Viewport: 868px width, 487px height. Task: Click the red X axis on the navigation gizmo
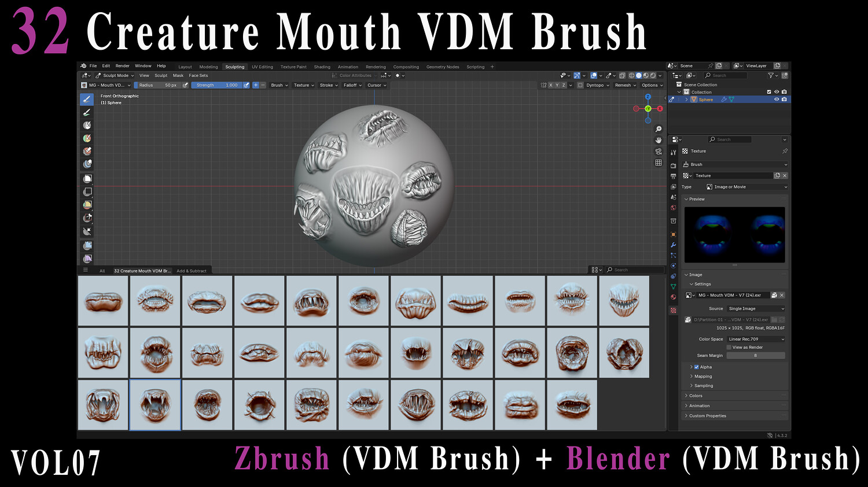point(660,109)
